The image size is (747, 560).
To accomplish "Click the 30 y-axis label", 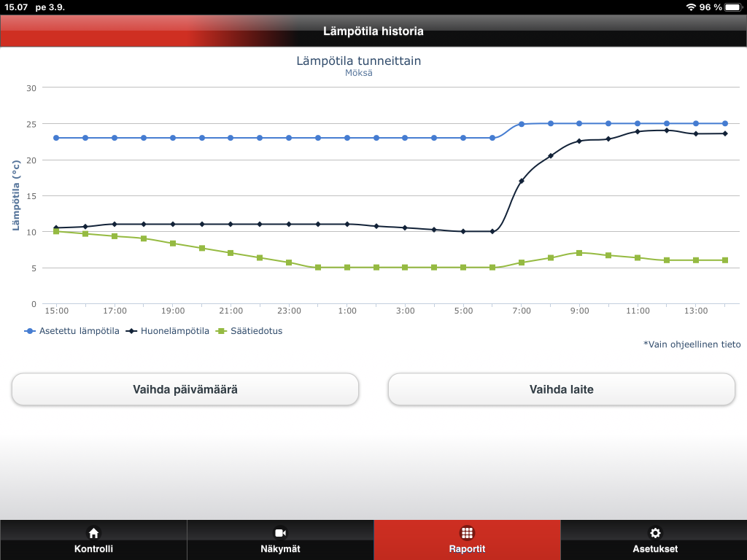I will pos(31,88).
